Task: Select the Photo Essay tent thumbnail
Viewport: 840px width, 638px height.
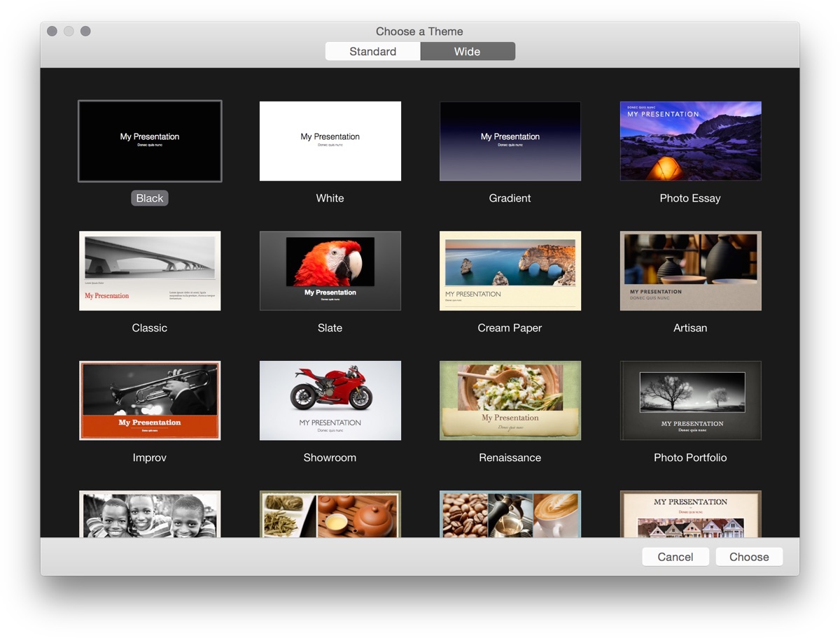Action: tap(691, 141)
